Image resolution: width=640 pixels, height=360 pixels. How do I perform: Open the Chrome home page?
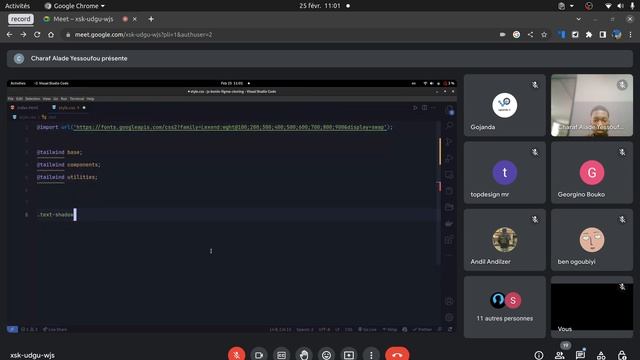click(x=51, y=35)
